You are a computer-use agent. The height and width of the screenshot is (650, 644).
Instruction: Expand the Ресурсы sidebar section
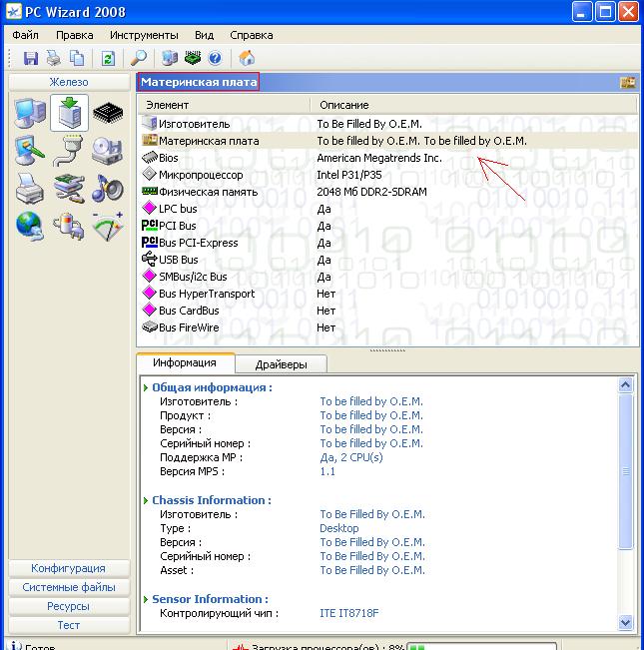point(68,606)
